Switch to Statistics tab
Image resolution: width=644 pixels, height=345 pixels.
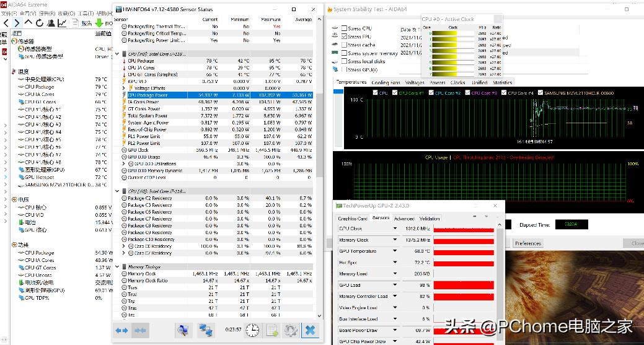502,82
